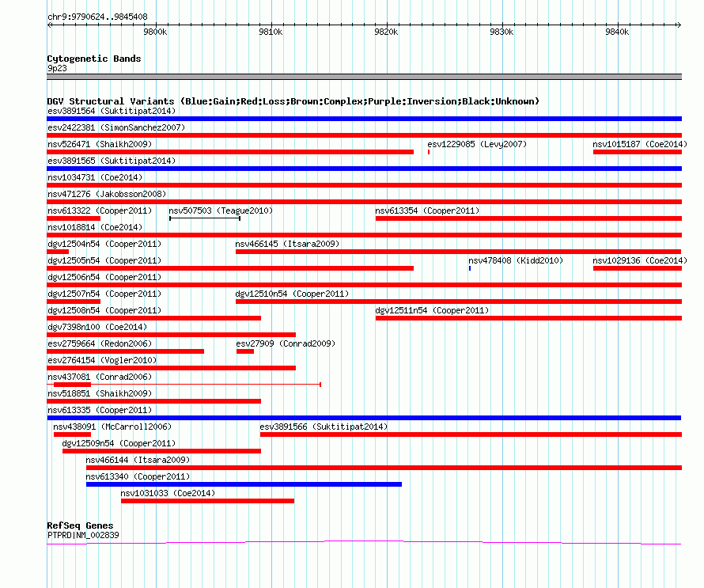This screenshot has height=588, width=704.
Task: Select the nsv613340 (Cooper2011) label
Action: pos(138,476)
